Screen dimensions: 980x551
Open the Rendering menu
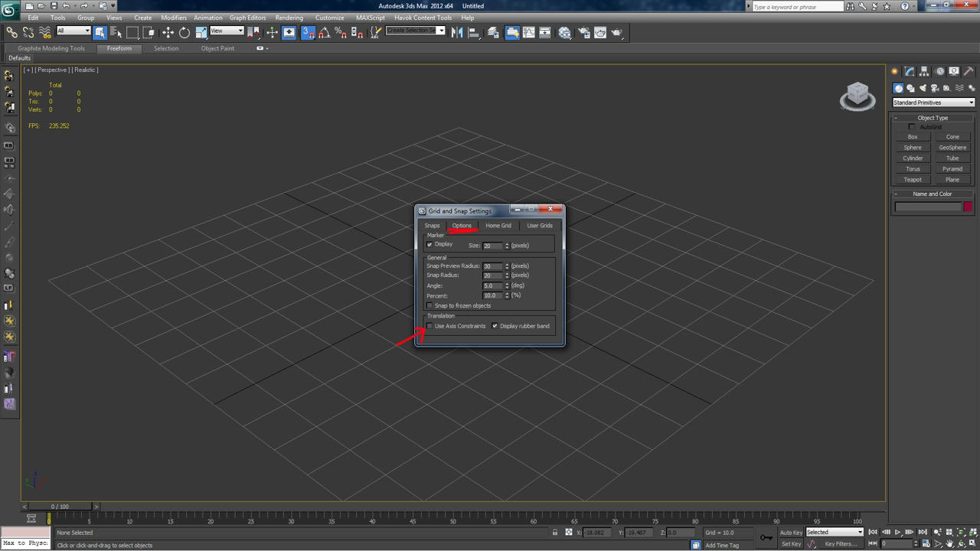point(289,18)
